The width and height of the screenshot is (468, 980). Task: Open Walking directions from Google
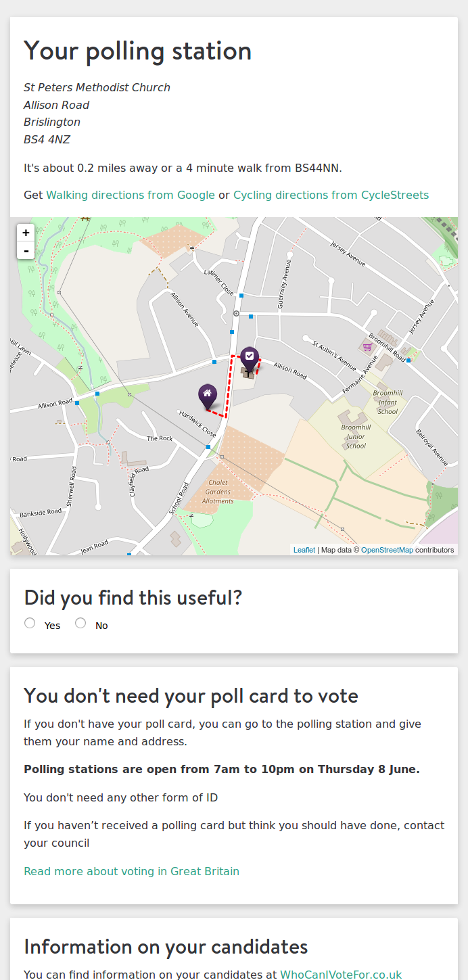[x=131, y=195]
